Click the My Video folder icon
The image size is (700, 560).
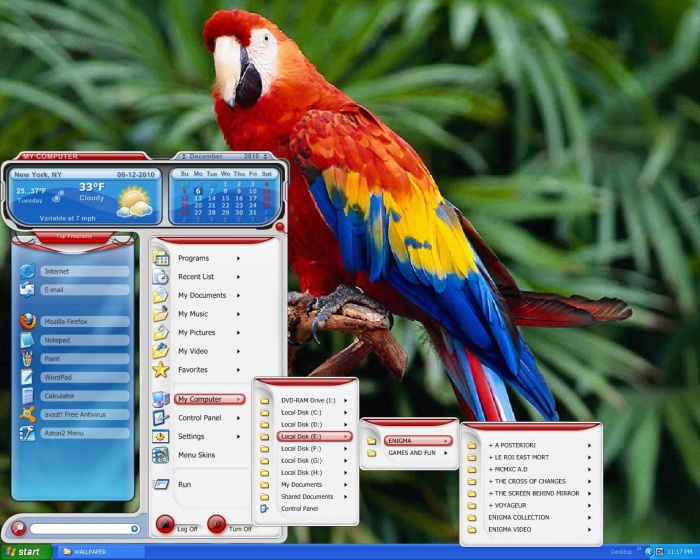160,351
